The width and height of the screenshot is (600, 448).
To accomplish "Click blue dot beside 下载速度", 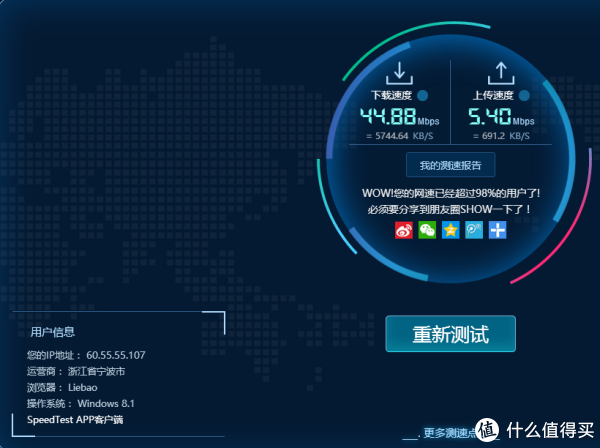I will (422, 95).
